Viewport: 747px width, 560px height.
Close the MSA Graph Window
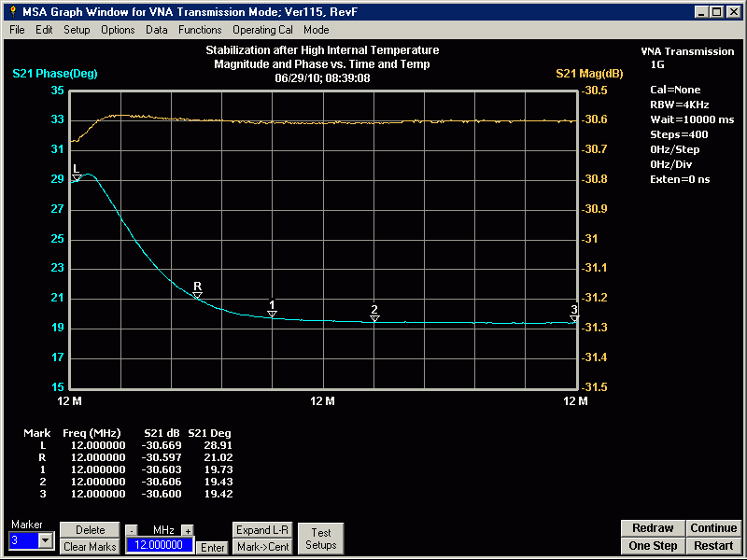pos(733,12)
